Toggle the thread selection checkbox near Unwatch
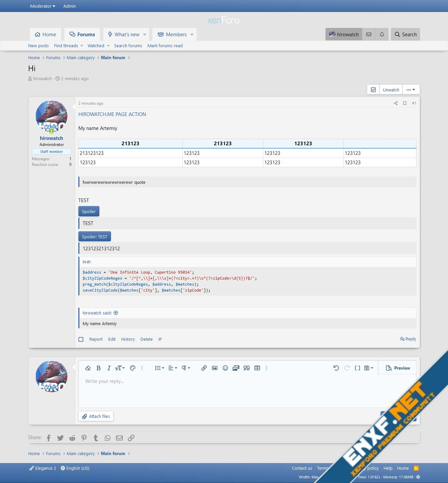The width and height of the screenshot is (448, 483). point(373,90)
